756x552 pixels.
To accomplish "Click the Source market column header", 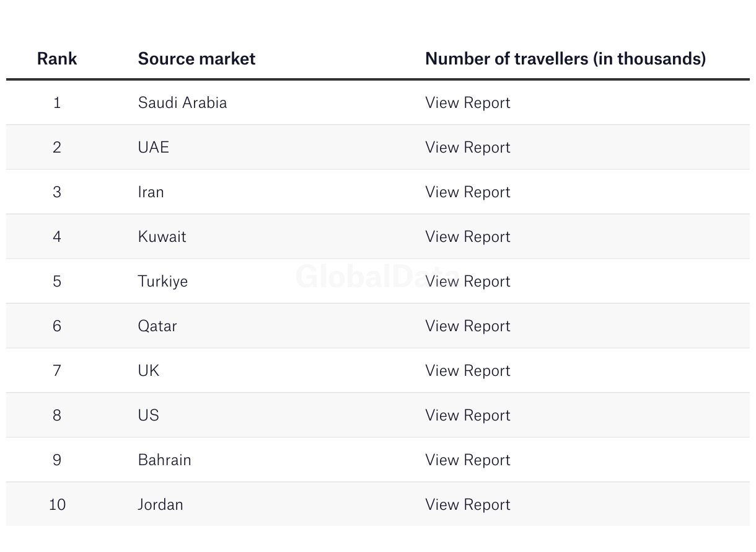I will pos(196,59).
